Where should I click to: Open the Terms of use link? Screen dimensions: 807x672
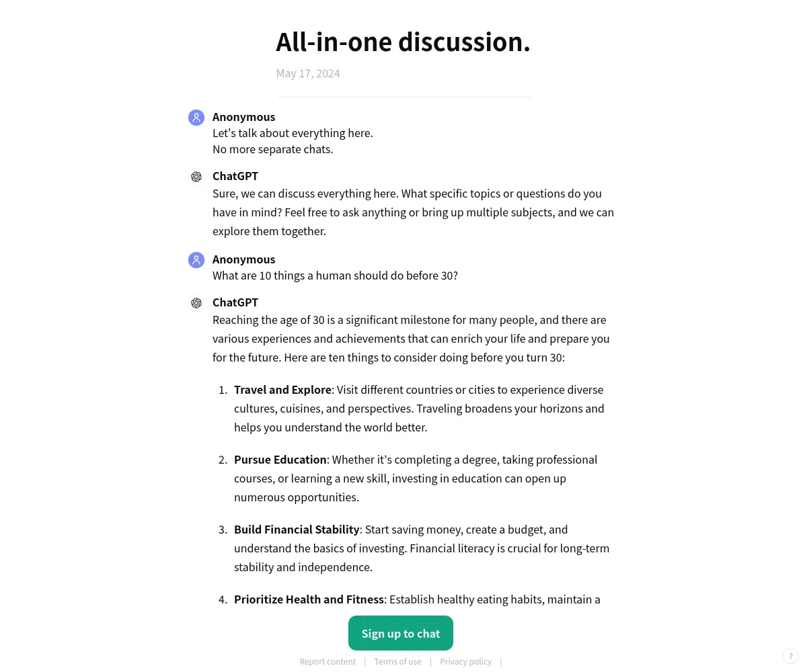coord(398,661)
